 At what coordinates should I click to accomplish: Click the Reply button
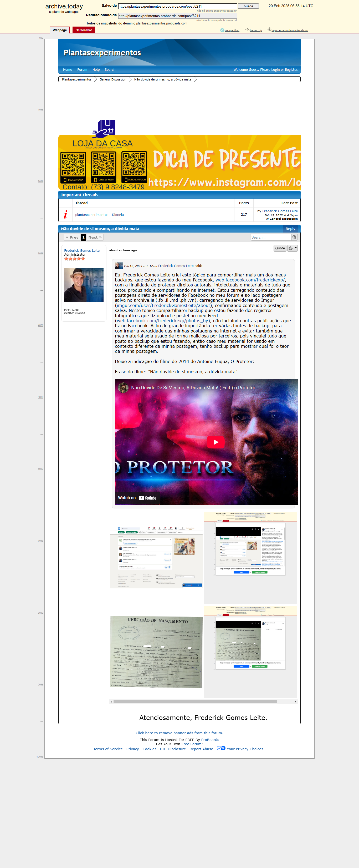coord(290,229)
